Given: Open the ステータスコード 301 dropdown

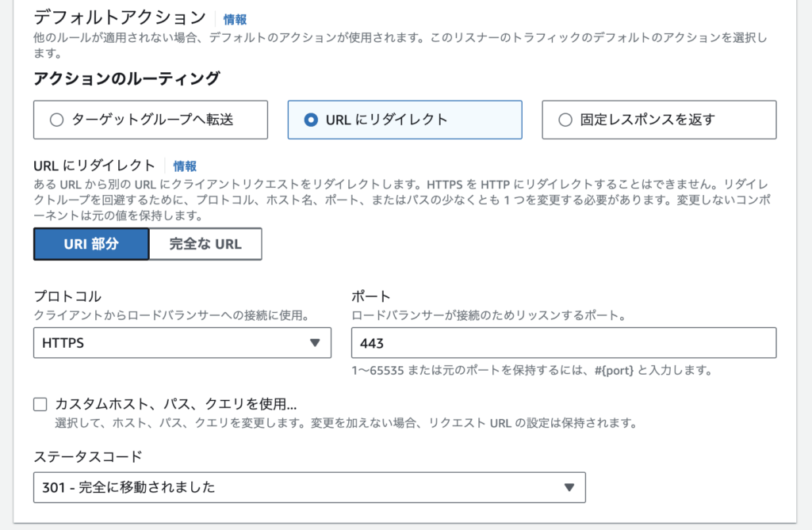Looking at the screenshot, I should tap(309, 487).
